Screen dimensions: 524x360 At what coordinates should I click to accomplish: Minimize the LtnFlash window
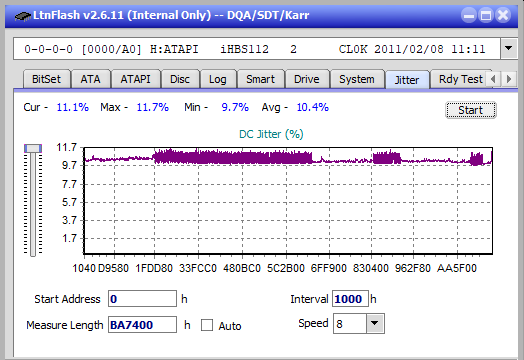click(469, 15)
